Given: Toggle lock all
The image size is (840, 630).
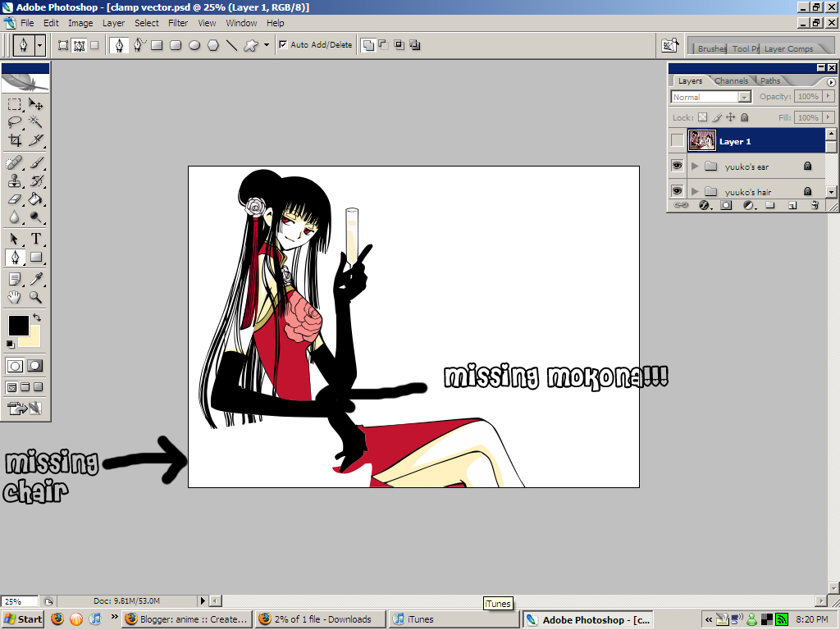Looking at the screenshot, I should pyautogui.click(x=744, y=117).
